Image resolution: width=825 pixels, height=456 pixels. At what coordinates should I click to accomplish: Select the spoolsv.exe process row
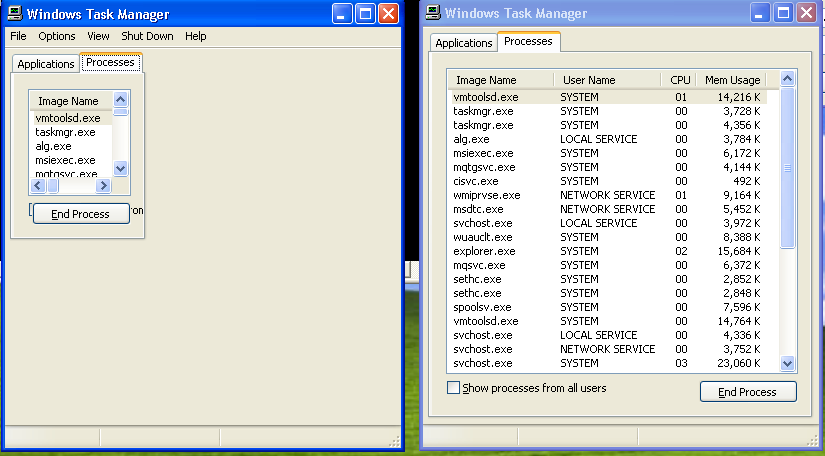(x=608, y=307)
